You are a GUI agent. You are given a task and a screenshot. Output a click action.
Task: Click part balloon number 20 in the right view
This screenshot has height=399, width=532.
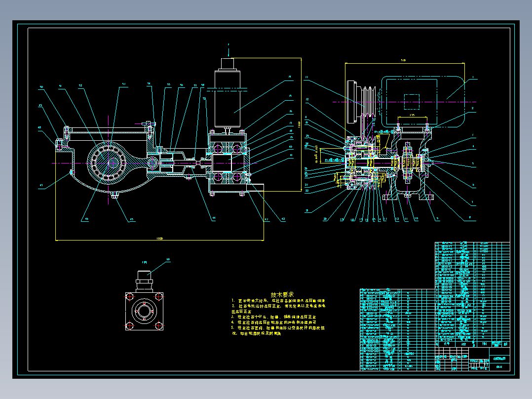coord(325,219)
